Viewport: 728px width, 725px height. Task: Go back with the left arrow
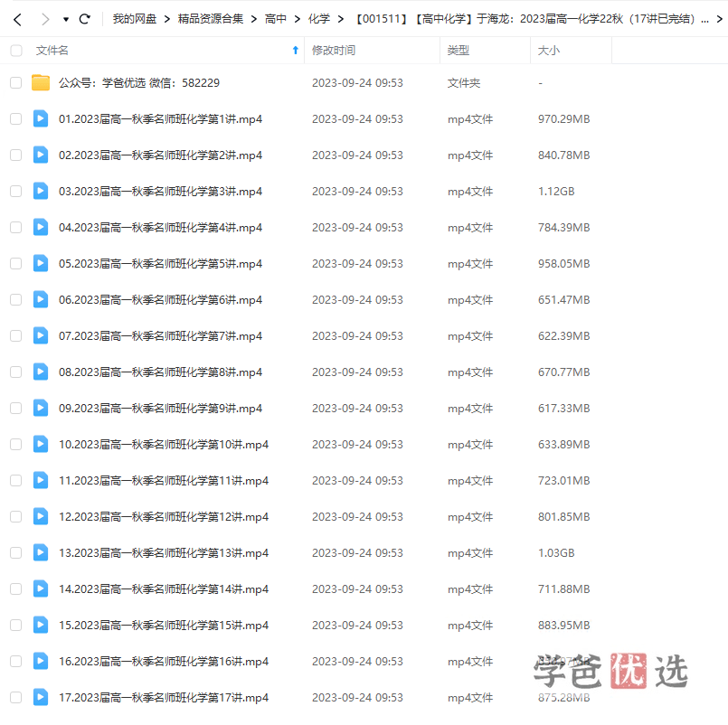coord(18,19)
